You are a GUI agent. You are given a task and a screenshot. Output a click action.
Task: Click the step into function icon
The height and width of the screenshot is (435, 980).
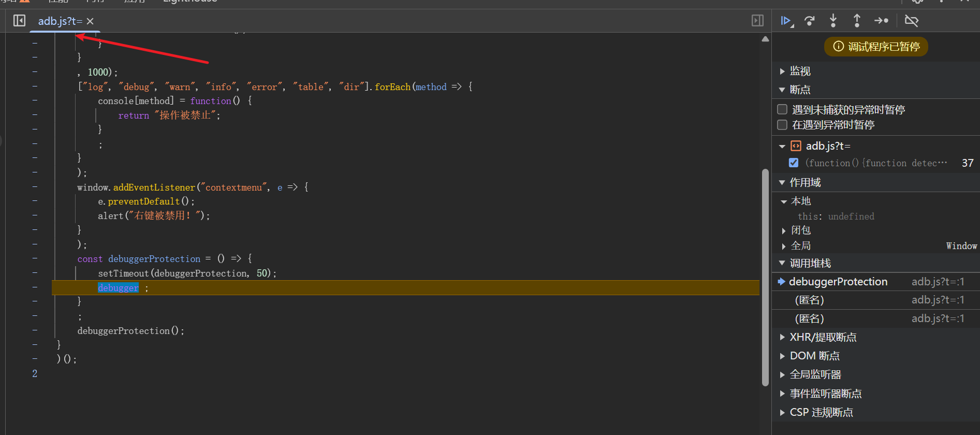833,21
